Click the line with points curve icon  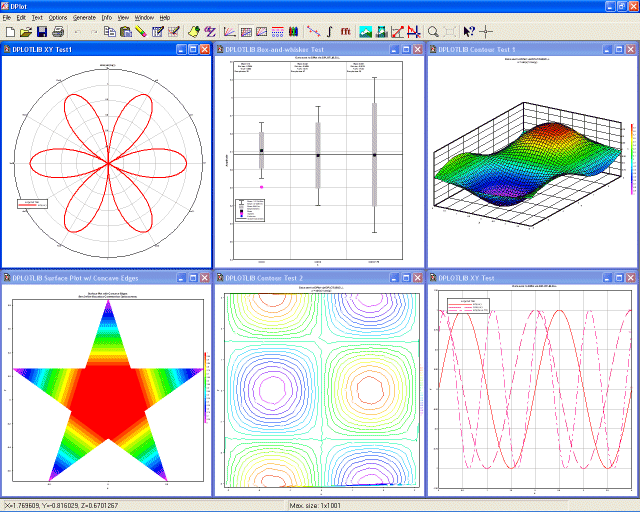(x=313, y=32)
